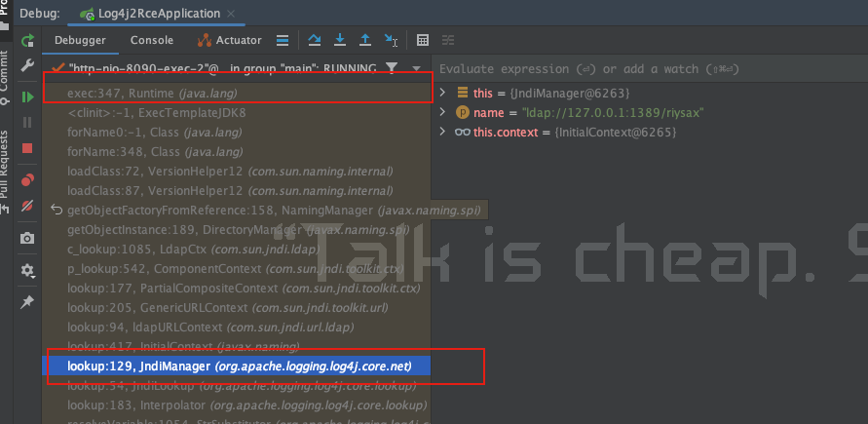Select frame exec:347, Runtime
Screen dimensions: 868x424
pyautogui.click(x=237, y=94)
